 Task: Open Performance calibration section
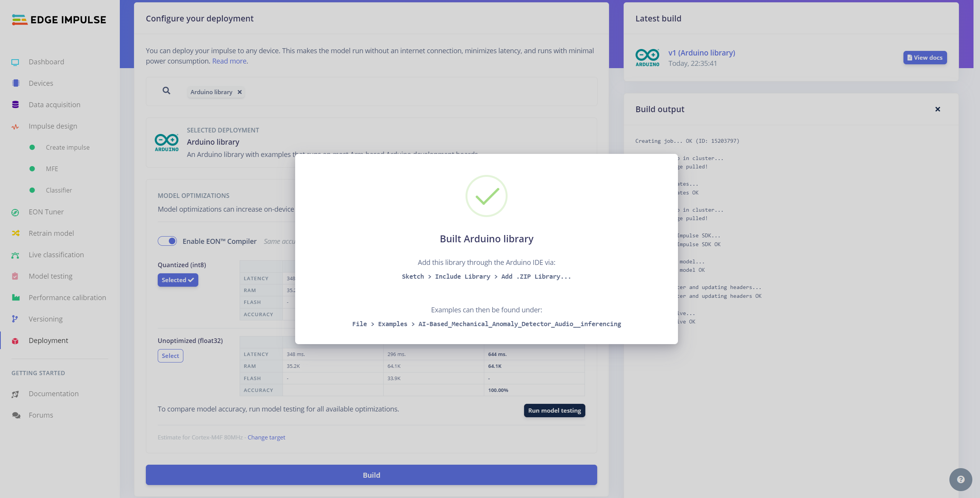coord(67,297)
